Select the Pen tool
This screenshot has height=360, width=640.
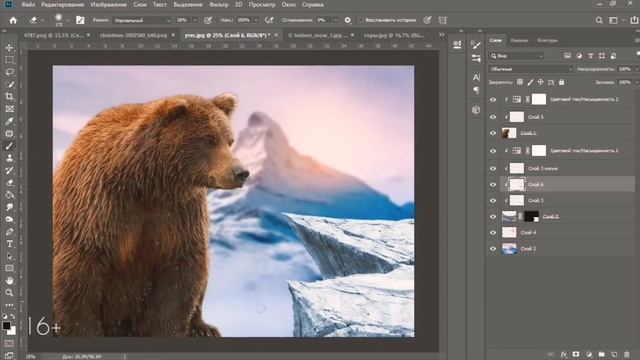(9, 232)
